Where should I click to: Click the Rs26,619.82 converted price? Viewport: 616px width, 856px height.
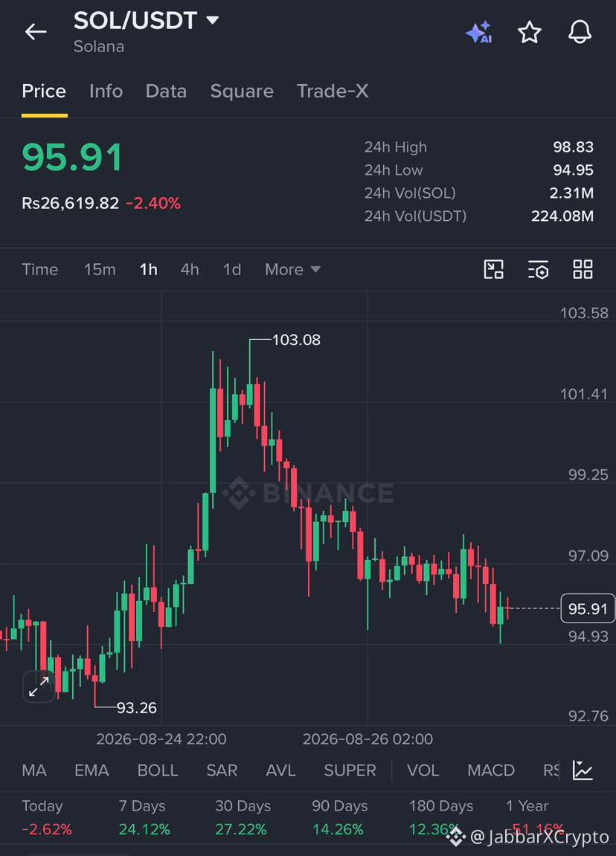[70, 204]
